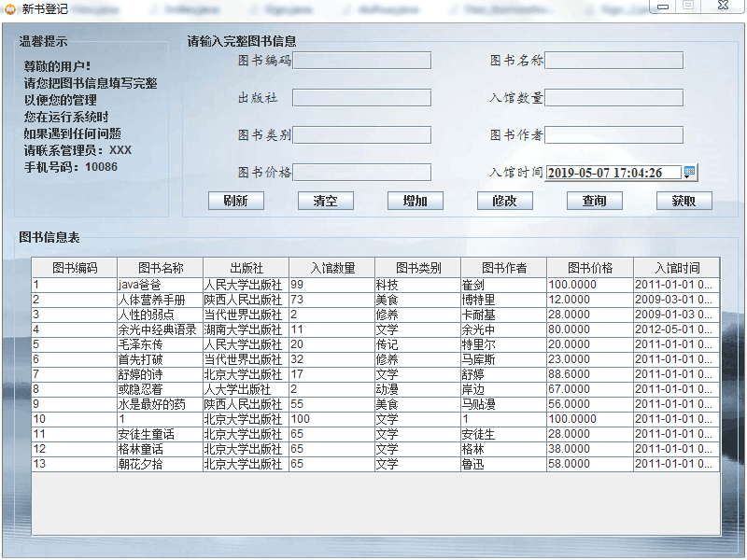This screenshot has height=560, width=747.
Task: Click author cell 卡耐基
Action: click(503, 315)
